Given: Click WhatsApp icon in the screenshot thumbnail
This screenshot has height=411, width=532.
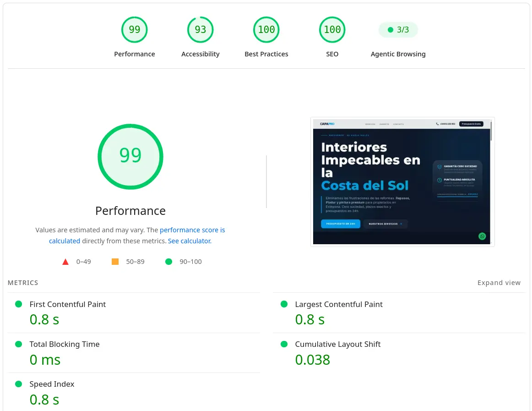Looking at the screenshot, I should tap(482, 236).
